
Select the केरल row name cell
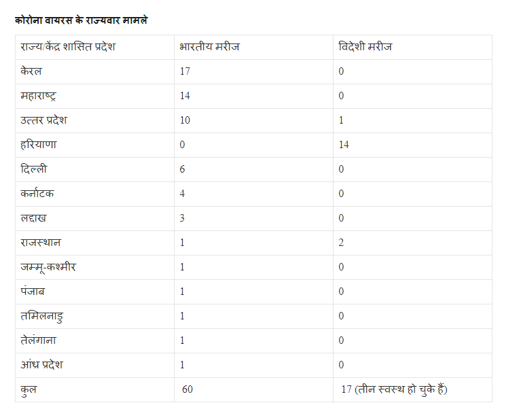pyautogui.click(x=94, y=71)
